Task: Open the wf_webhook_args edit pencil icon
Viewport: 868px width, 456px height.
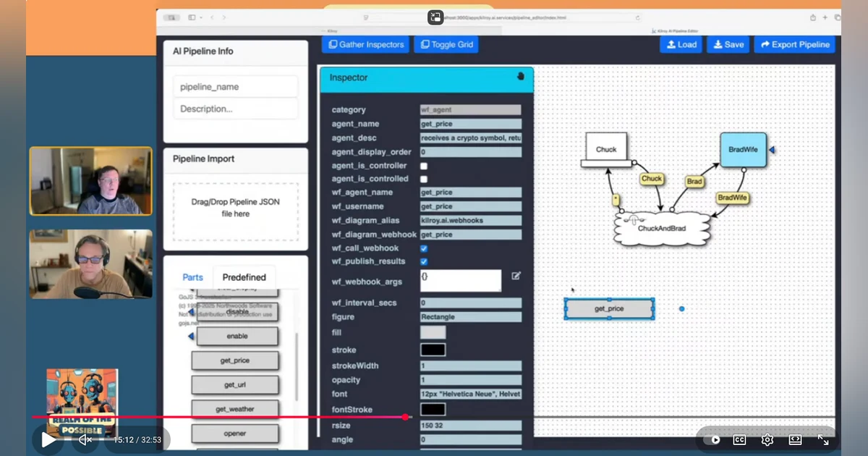Action: [516, 276]
